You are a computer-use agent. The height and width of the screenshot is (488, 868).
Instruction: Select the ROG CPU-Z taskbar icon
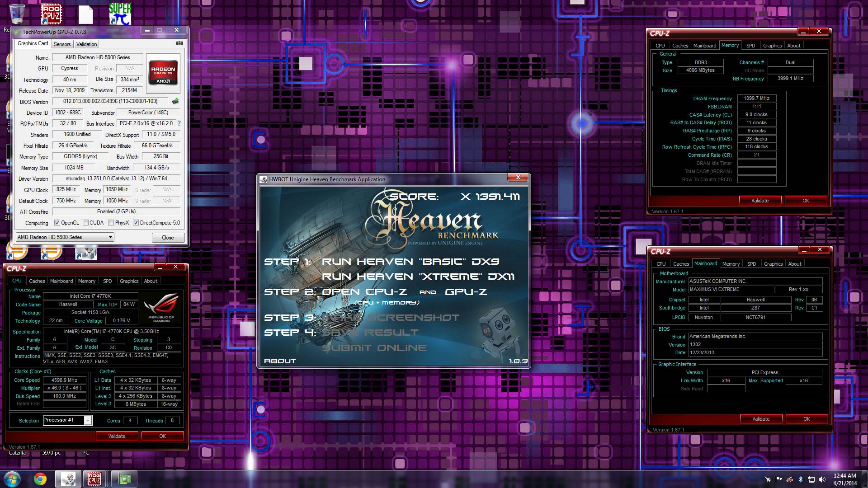(94, 479)
